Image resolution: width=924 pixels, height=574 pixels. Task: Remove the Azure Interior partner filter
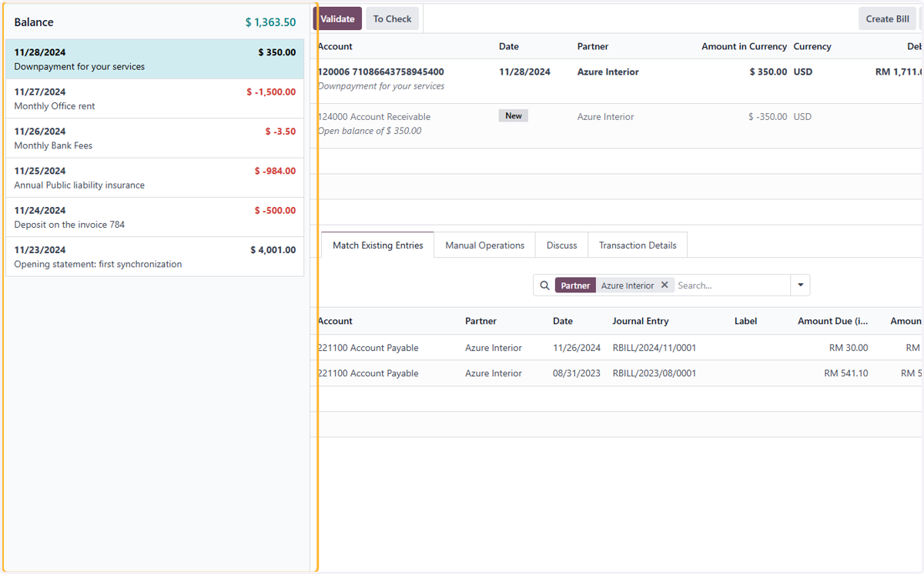click(665, 285)
